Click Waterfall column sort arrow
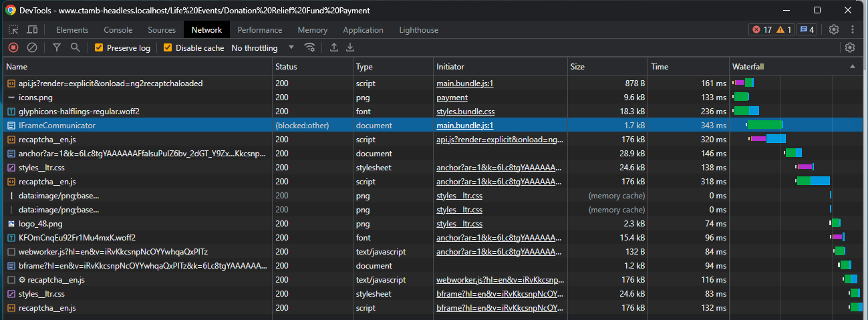 tap(852, 67)
